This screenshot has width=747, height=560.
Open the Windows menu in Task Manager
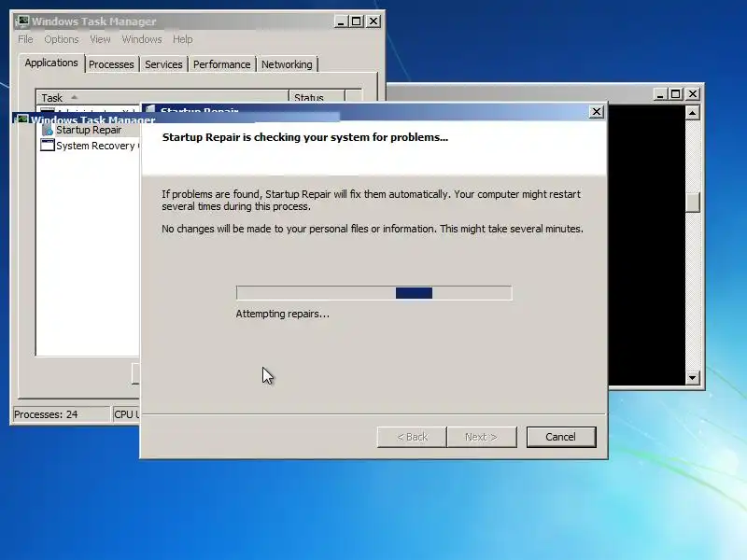(x=142, y=39)
